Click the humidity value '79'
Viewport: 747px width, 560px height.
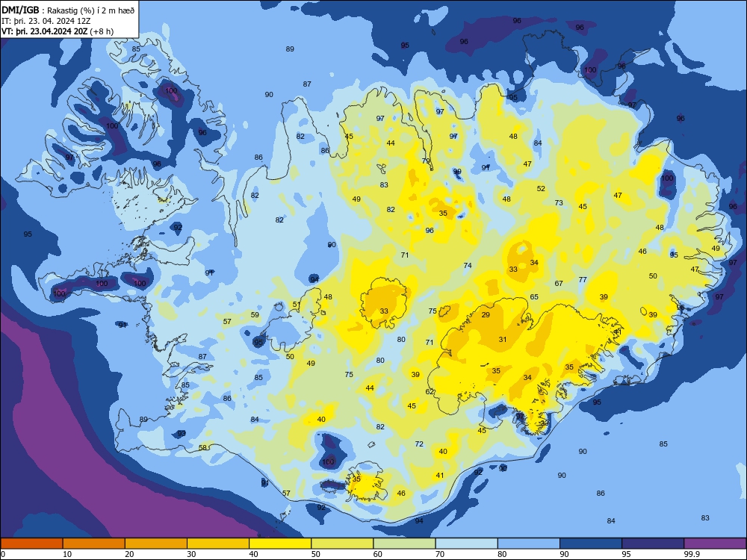pos(426,161)
